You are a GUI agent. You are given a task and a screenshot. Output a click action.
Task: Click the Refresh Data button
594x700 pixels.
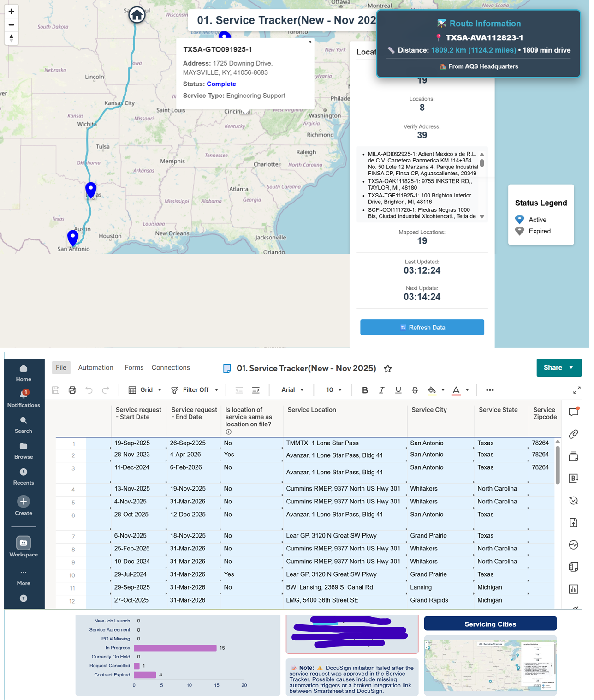click(x=422, y=327)
